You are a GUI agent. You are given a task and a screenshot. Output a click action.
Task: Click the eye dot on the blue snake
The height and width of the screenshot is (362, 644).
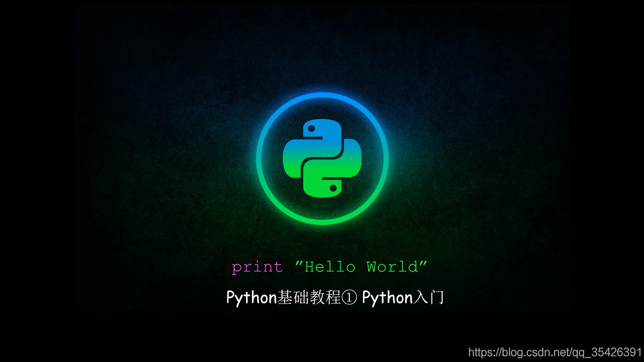point(311,128)
